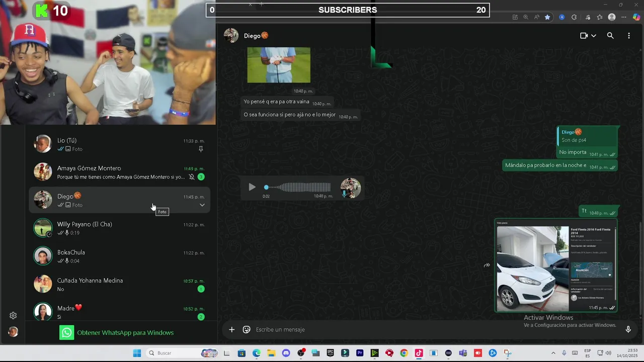Image resolution: width=644 pixels, height=362 pixels.
Task: Activate Read aloud icon in address bar
Action: 537,17
